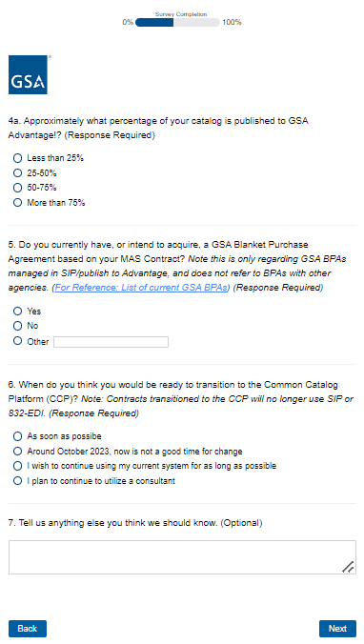This screenshot has height=644, width=364.
Task: Click the Next button
Action: point(337,629)
